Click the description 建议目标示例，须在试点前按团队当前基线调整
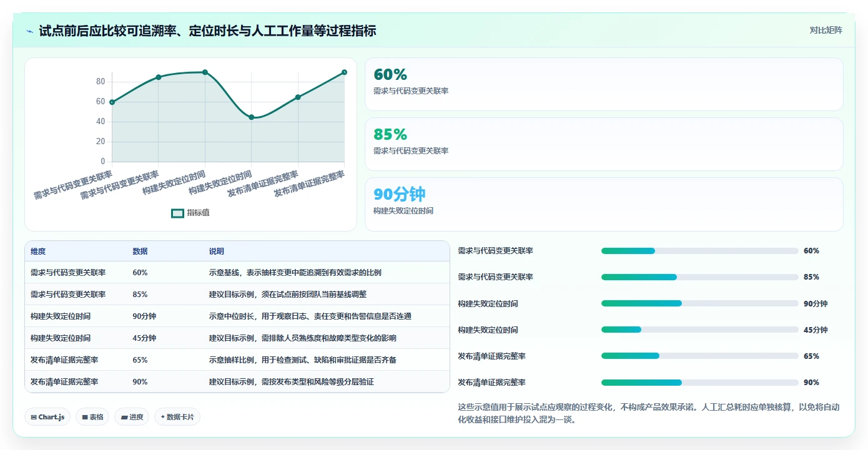The width and height of the screenshot is (868, 450). coord(288,295)
